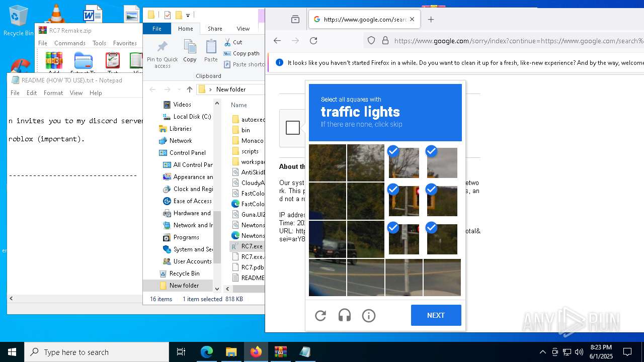
Task: Open Notepad Format menu
Action: [53, 93]
